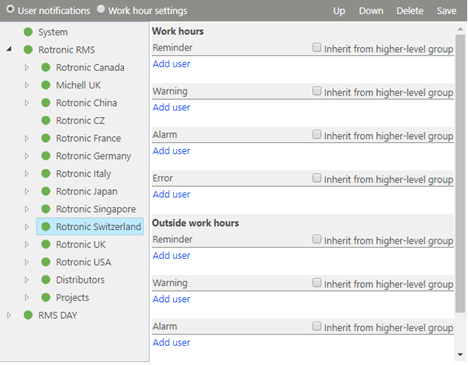
Task: Click the green dot beside Projects
Action: (46, 297)
